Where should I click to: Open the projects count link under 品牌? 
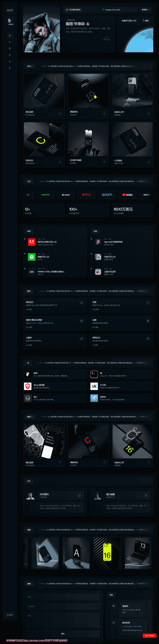click(x=95, y=327)
